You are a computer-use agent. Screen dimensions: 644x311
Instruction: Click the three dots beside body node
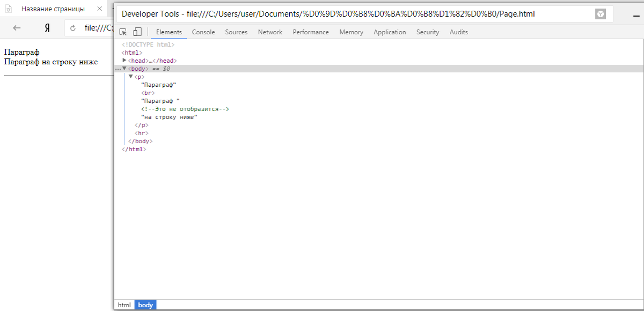click(118, 69)
